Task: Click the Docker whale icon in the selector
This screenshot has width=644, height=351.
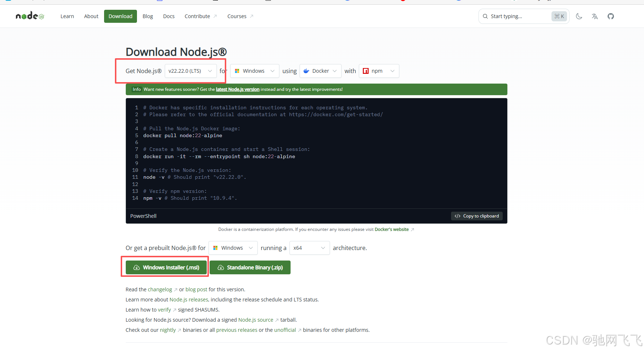Action: pyautogui.click(x=306, y=71)
